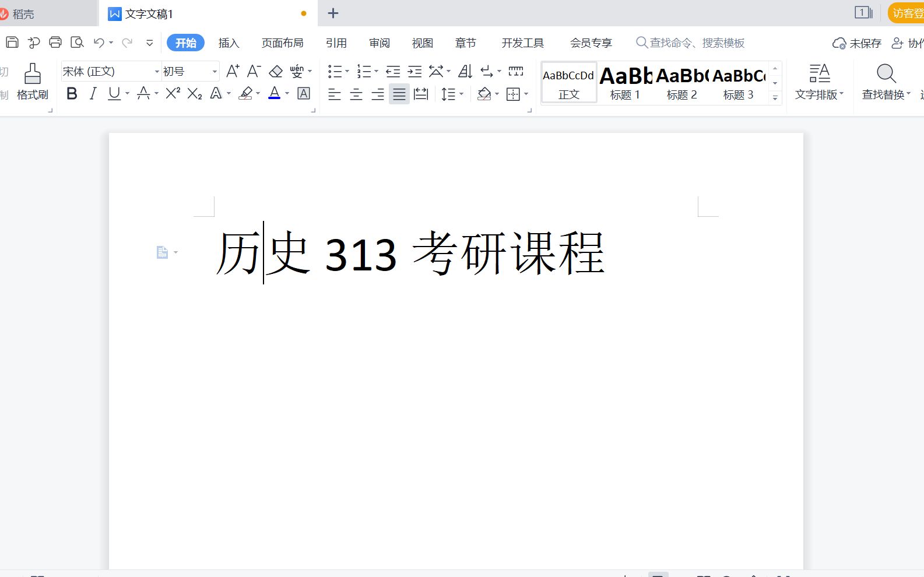Click distributed alignment icon
This screenshot has width=924, height=577.
pos(421,94)
